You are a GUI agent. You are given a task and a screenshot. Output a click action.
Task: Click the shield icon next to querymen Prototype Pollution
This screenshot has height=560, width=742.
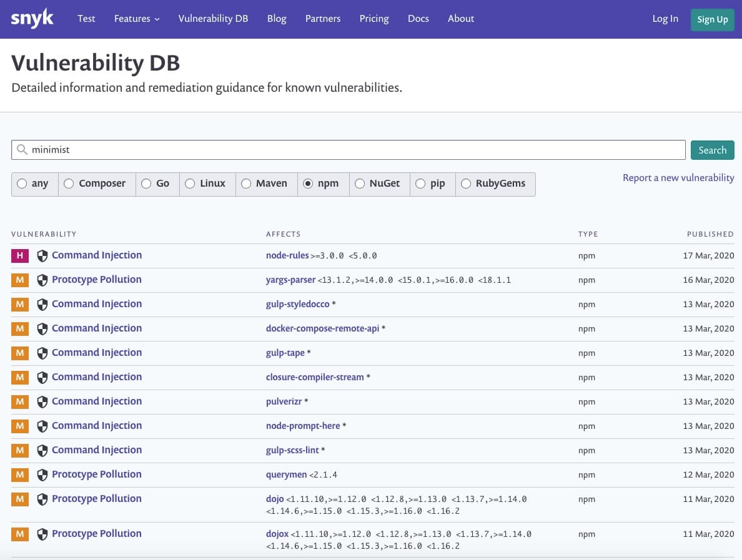pyautogui.click(x=42, y=474)
